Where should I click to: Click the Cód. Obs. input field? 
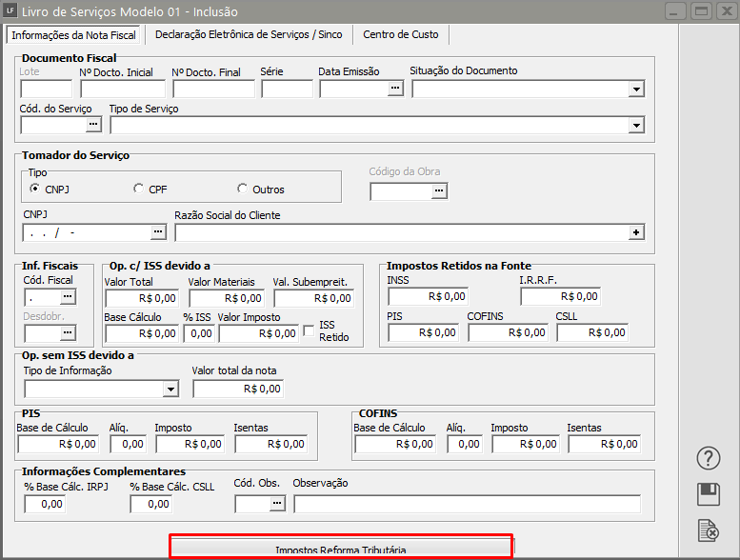(x=252, y=504)
